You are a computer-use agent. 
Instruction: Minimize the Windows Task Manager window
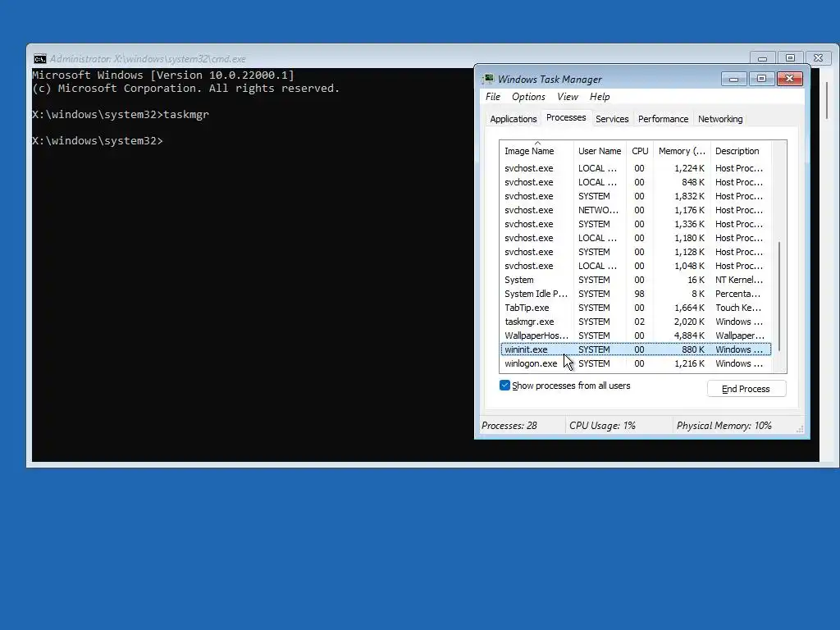[734, 80]
